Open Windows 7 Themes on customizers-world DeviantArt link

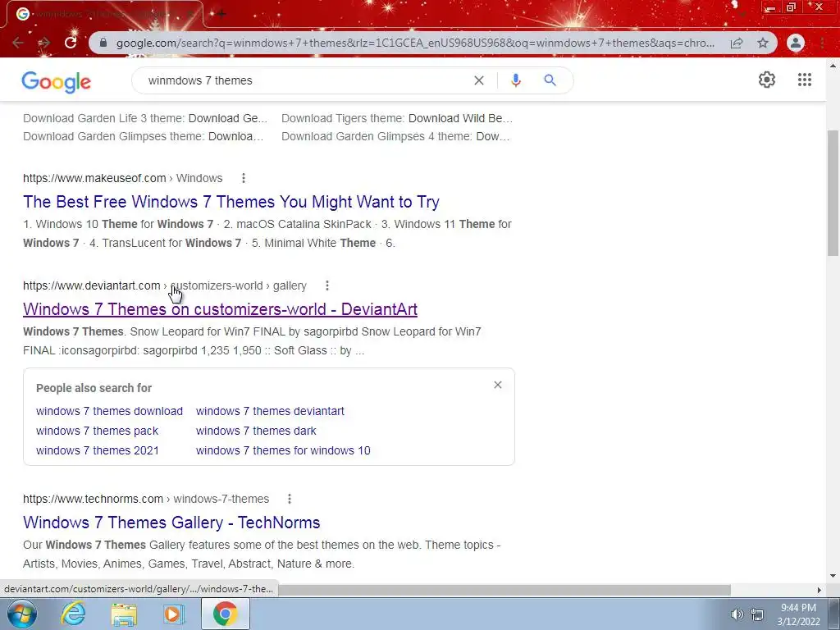pyautogui.click(x=220, y=309)
